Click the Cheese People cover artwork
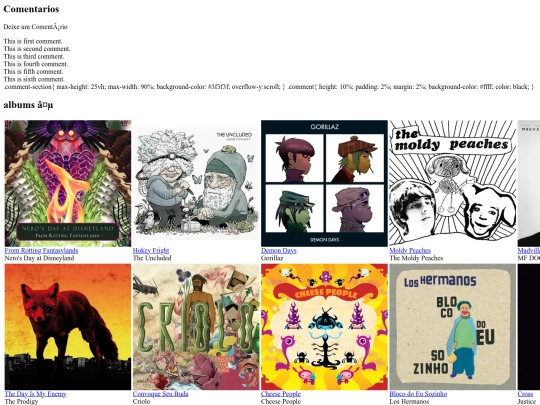540x405 pixels. (324, 327)
